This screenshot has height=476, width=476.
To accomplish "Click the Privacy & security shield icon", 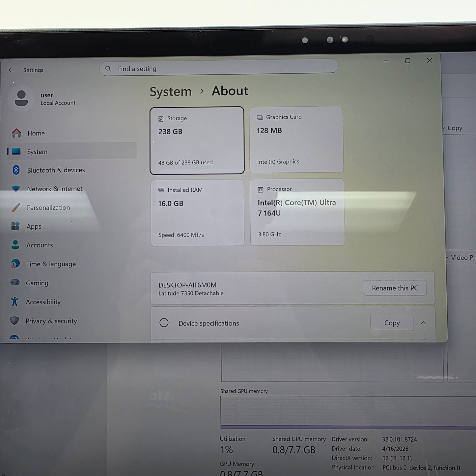I will click(x=14, y=321).
